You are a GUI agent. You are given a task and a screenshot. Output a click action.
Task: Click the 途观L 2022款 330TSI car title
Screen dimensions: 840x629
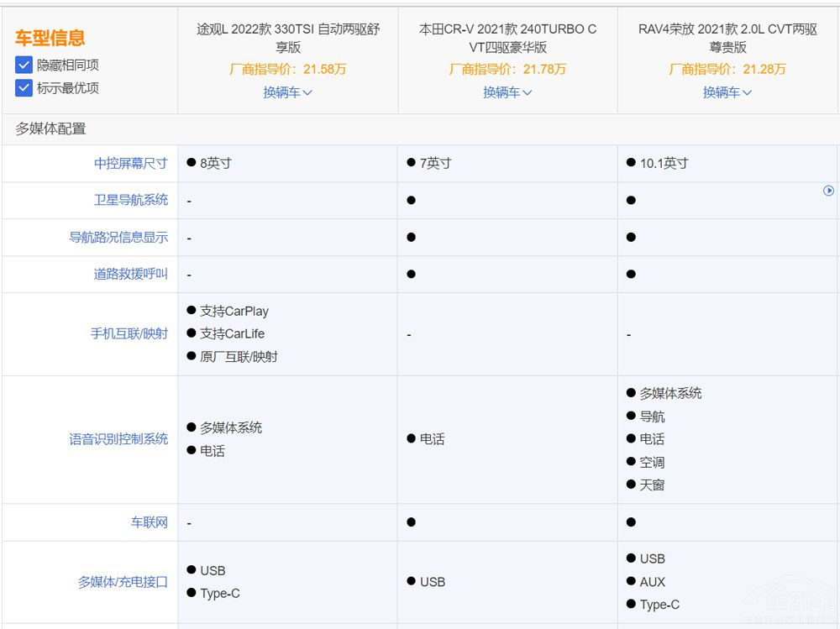tap(287, 38)
